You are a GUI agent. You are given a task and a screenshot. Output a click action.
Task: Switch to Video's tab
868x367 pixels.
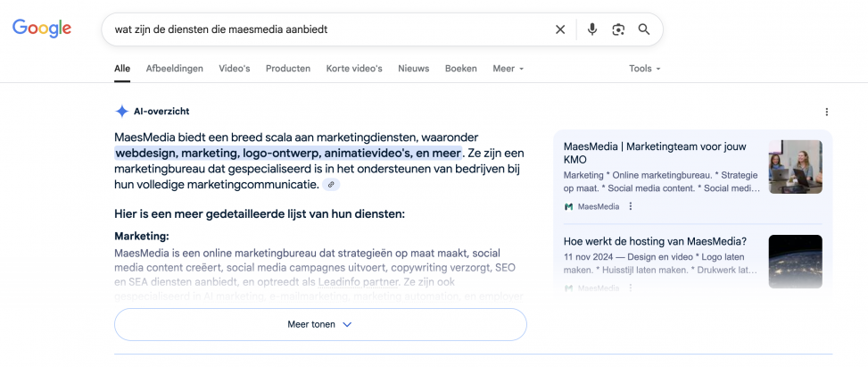(x=234, y=69)
